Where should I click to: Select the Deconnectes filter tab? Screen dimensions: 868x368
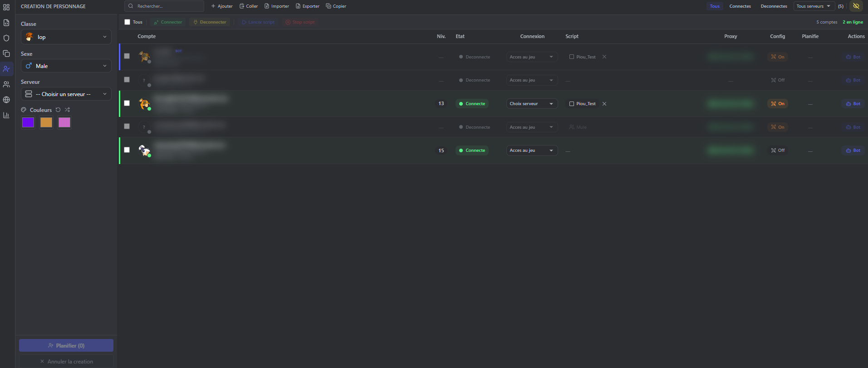[774, 6]
